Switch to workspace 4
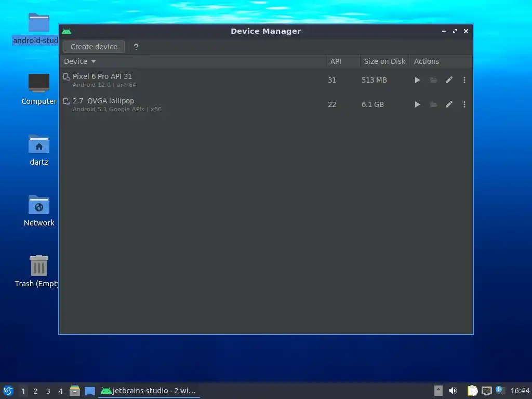The image size is (532, 399). [x=61, y=391]
